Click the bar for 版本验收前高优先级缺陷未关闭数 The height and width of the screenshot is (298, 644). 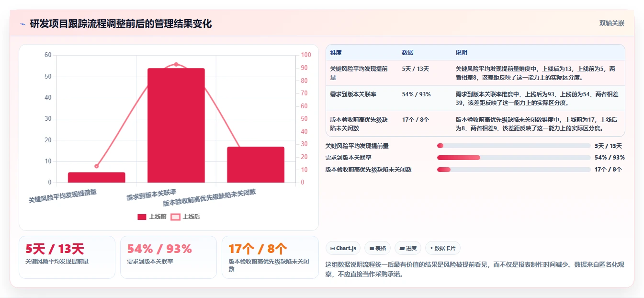tap(256, 164)
